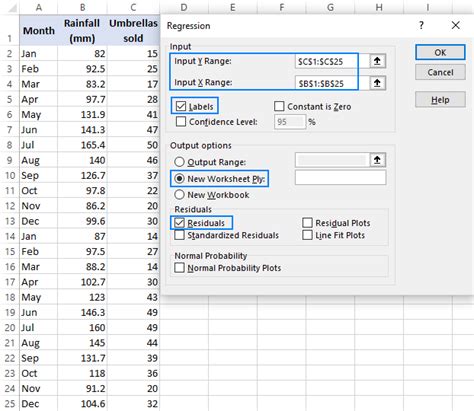Image resolution: width=474 pixels, height=411 pixels.
Task: Enable Residual Plots checkbox
Action: tap(307, 223)
